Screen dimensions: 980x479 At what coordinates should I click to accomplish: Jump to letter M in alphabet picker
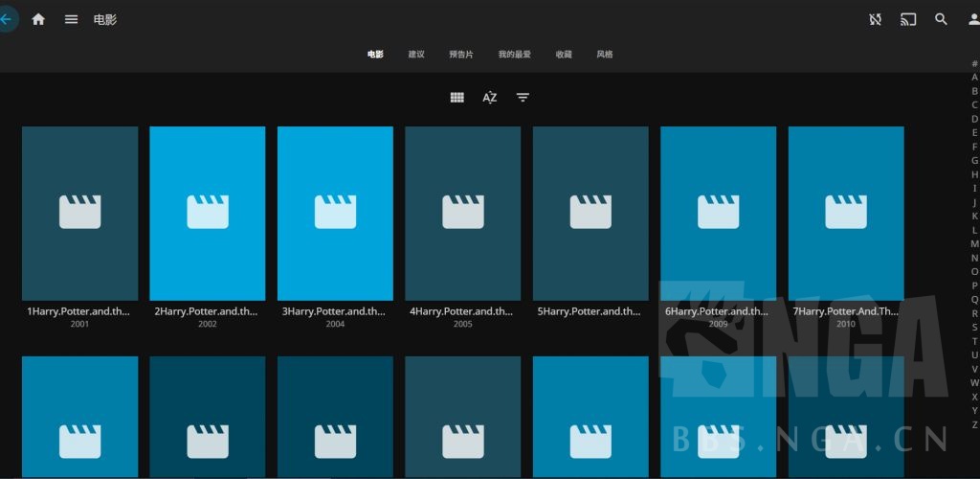[974, 244]
